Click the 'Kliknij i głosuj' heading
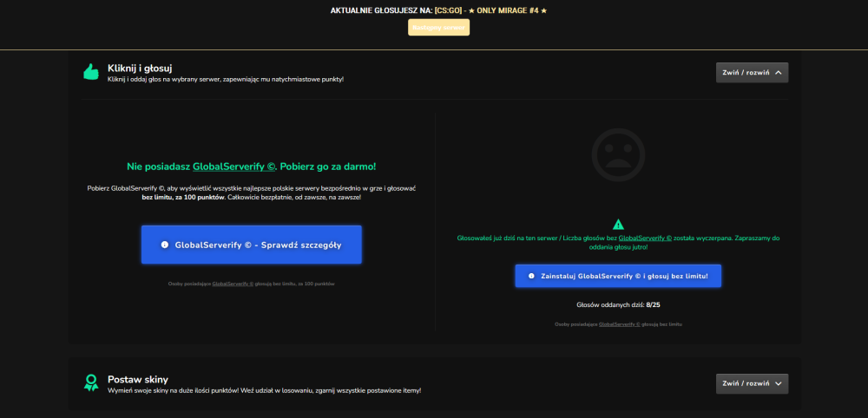The width and height of the screenshot is (868, 418). click(x=140, y=69)
